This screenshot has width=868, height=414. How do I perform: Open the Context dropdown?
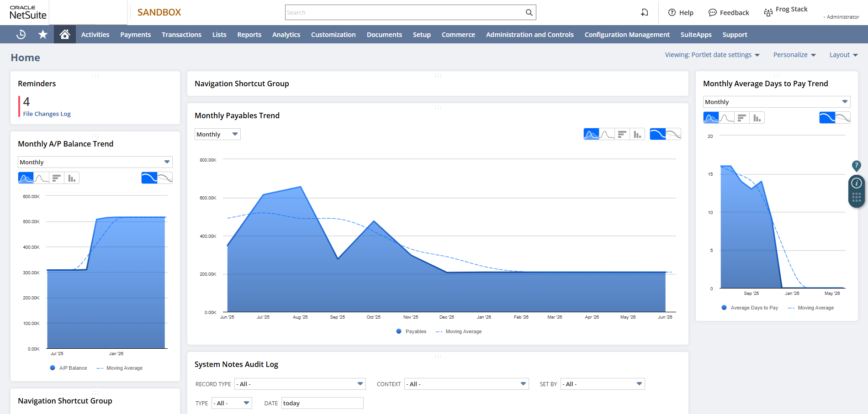click(x=466, y=384)
